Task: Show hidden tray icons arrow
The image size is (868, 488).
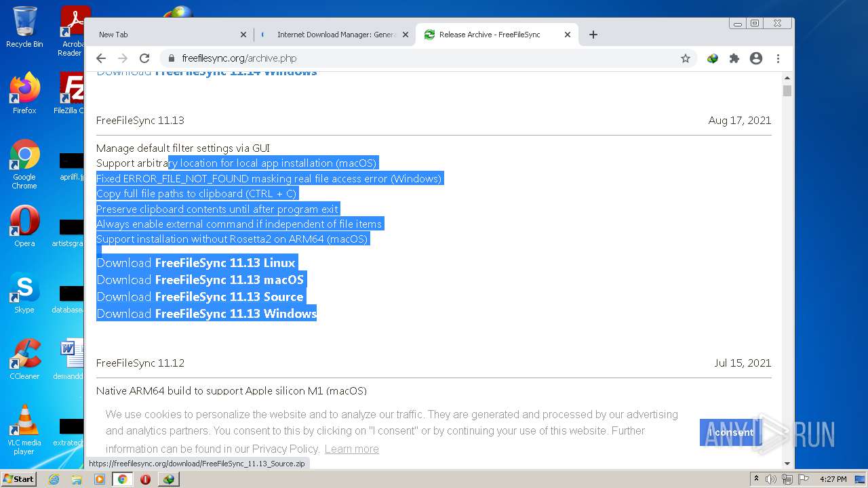Action: (x=757, y=479)
